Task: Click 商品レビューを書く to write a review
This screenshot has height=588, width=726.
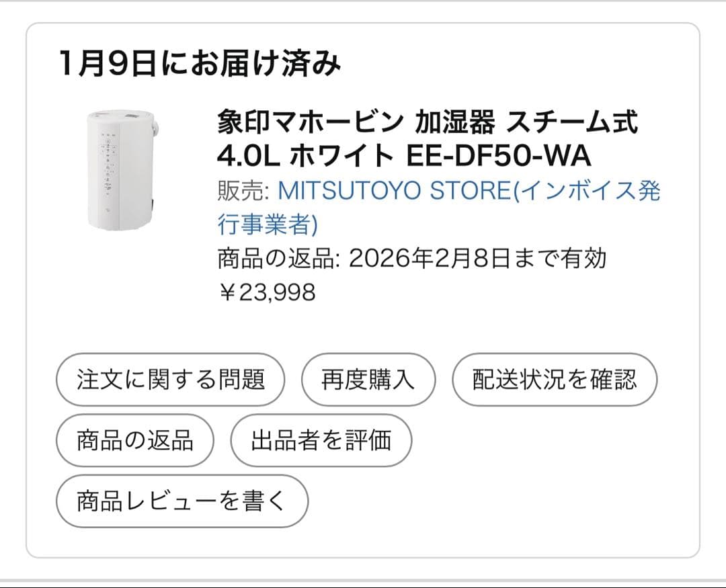Action: coord(183,501)
